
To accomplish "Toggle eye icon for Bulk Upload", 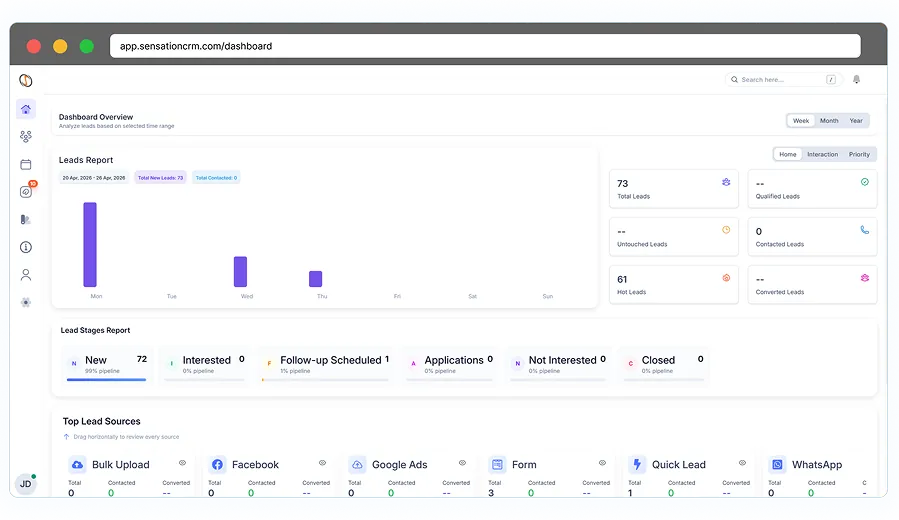I will (182, 463).
